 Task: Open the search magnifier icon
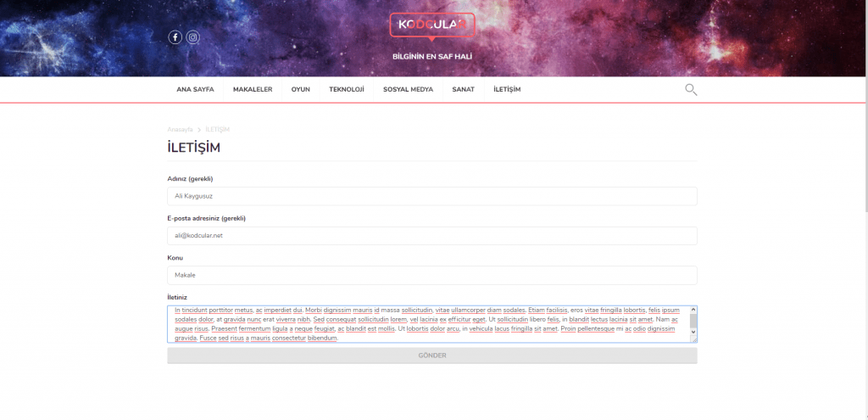pos(691,90)
